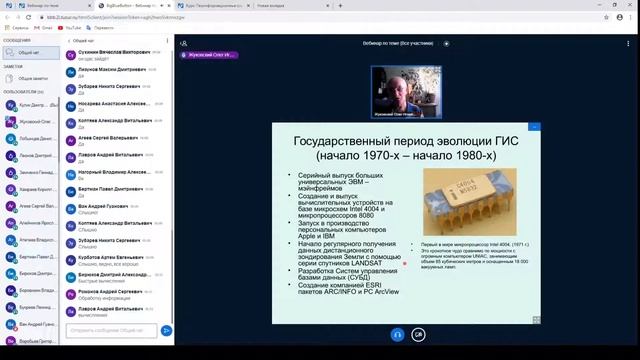Open the YouTube bookmark

(x=69, y=28)
